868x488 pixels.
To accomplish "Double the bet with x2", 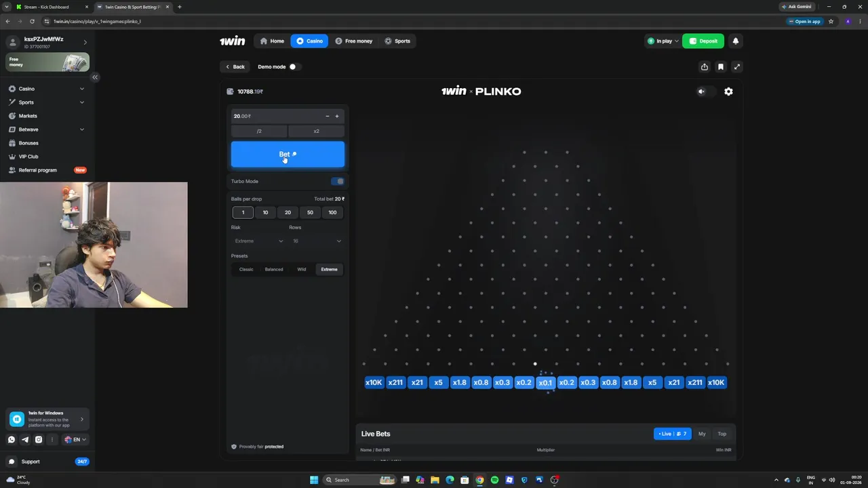I will point(317,131).
